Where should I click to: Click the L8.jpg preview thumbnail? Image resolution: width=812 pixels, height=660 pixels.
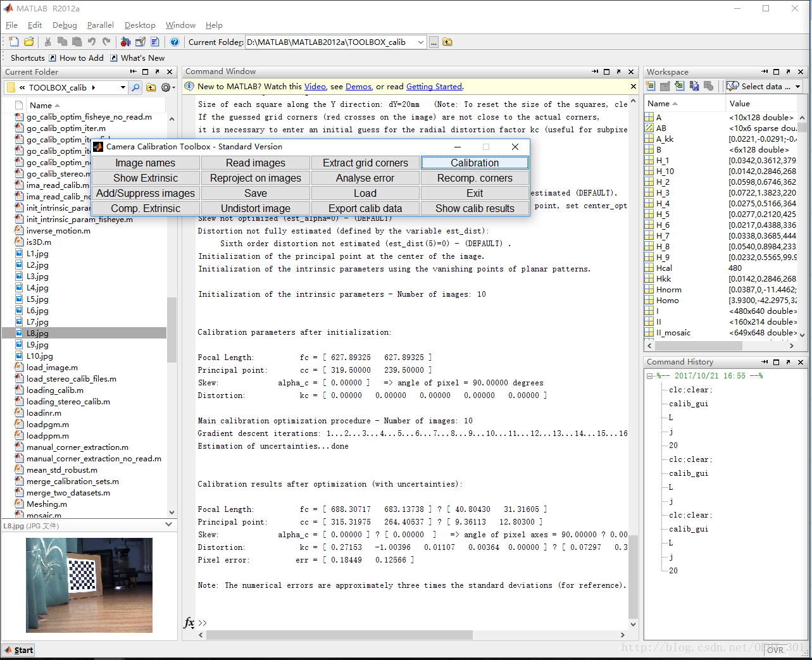89,585
